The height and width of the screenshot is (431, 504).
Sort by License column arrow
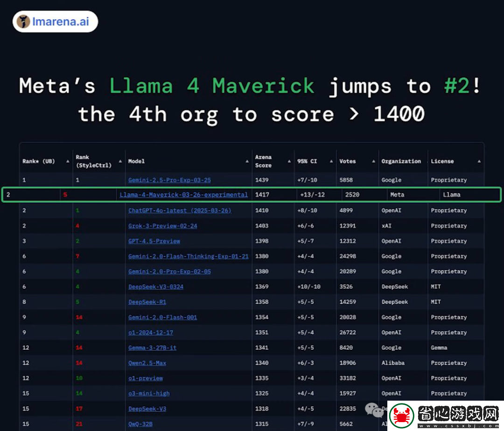tap(479, 161)
